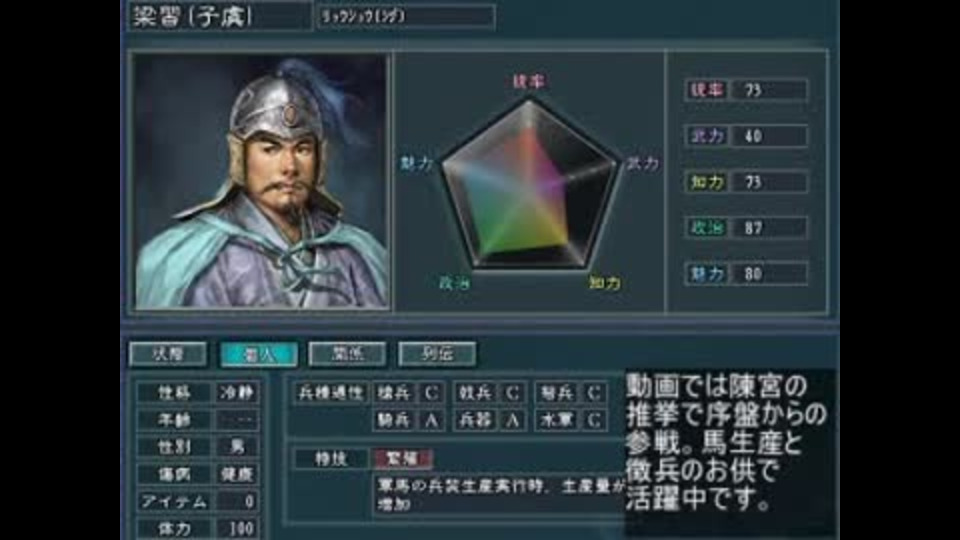Viewport: 960px width, 540px height.
Task: Click the officer portrait of 梁習
Action: pyautogui.click(x=261, y=182)
